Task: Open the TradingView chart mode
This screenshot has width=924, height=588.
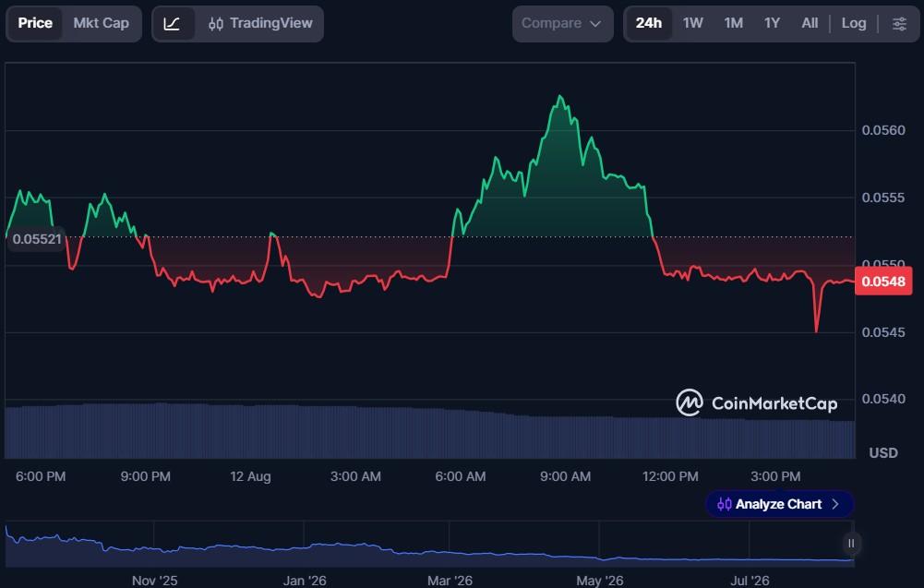Action: tap(260, 24)
